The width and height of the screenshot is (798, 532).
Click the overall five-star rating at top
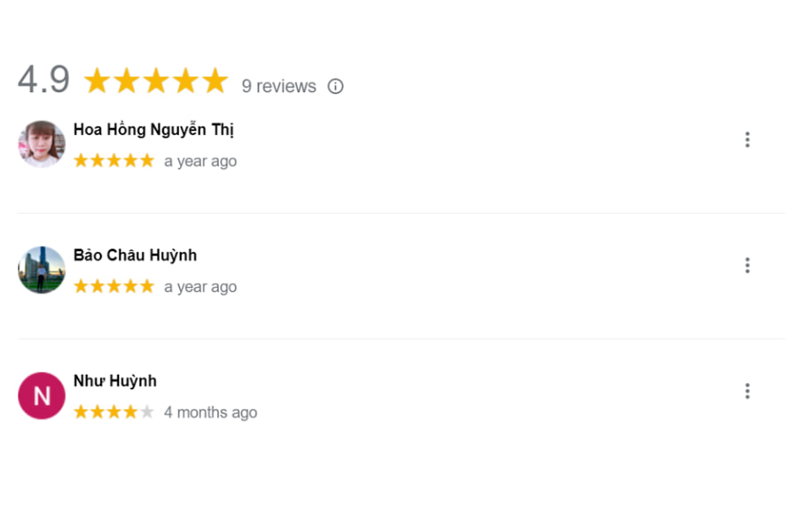[156, 82]
